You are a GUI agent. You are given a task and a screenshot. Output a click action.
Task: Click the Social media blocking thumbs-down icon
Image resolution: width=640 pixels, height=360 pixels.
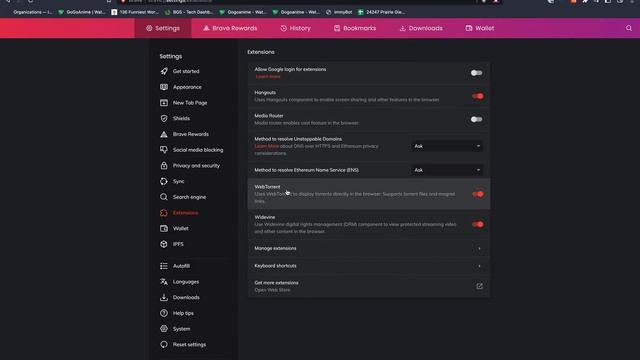(x=164, y=150)
